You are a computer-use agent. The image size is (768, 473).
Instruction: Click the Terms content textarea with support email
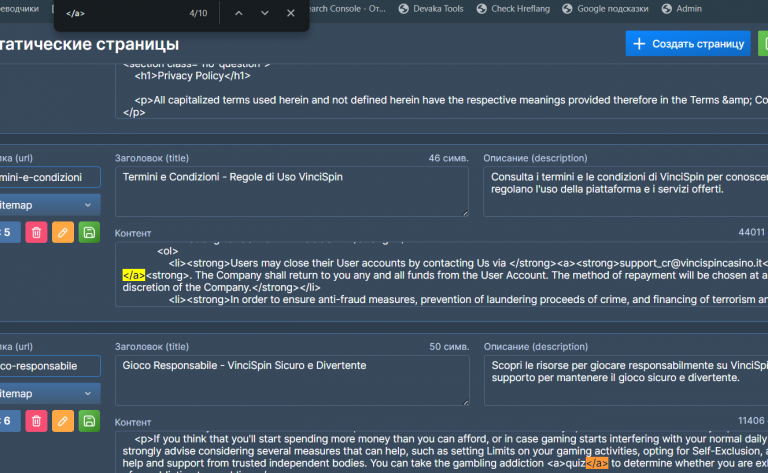[x=441, y=274]
